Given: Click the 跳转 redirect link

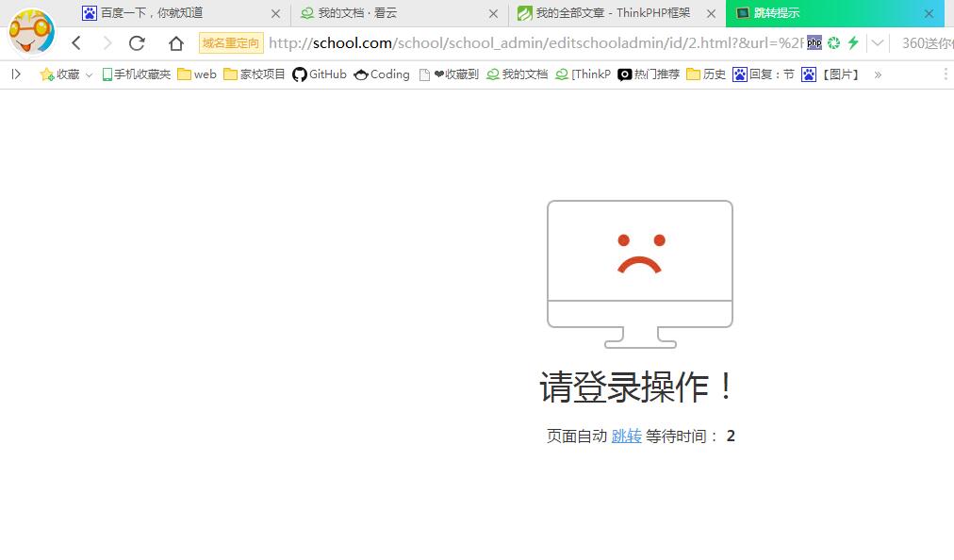Looking at the screenshot, I should tap(626, 436).
